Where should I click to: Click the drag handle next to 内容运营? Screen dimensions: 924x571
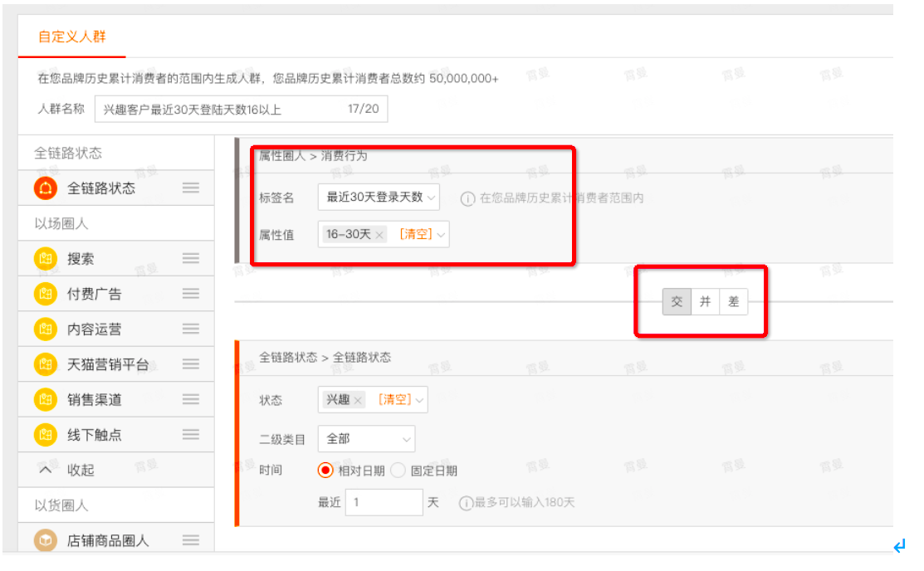tap(190, 329)
